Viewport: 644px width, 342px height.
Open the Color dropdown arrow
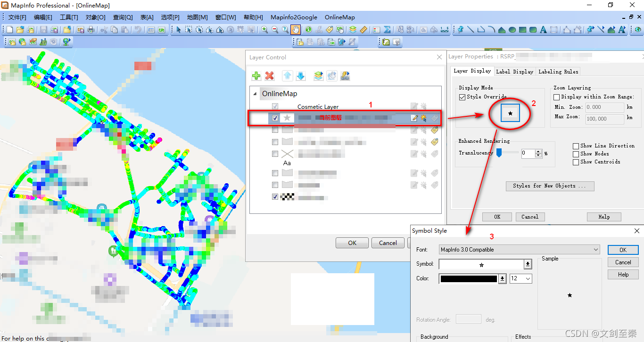click(503, 279)
